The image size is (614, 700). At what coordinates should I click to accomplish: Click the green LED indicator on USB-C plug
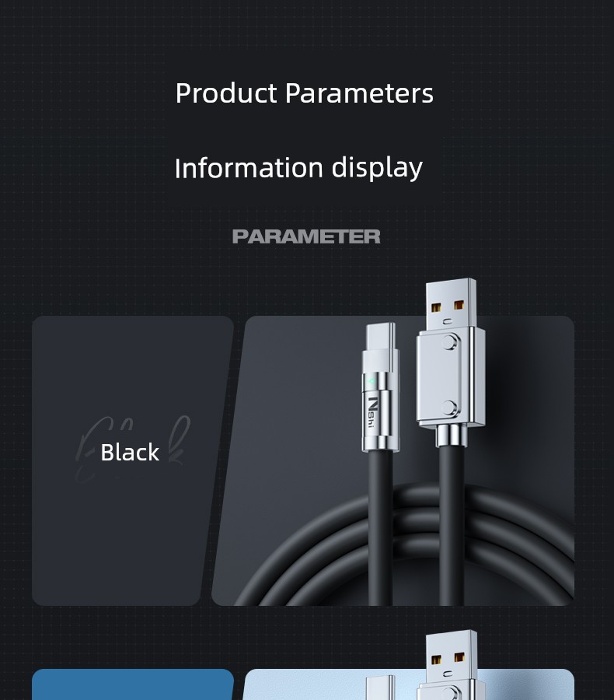pyautogui.click(x=371, y=382)
